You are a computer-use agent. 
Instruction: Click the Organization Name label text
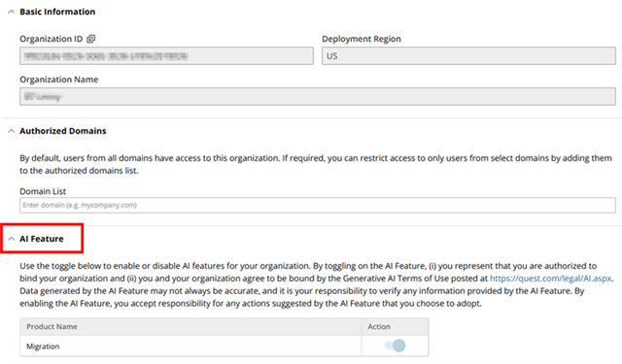pos(59,80)
